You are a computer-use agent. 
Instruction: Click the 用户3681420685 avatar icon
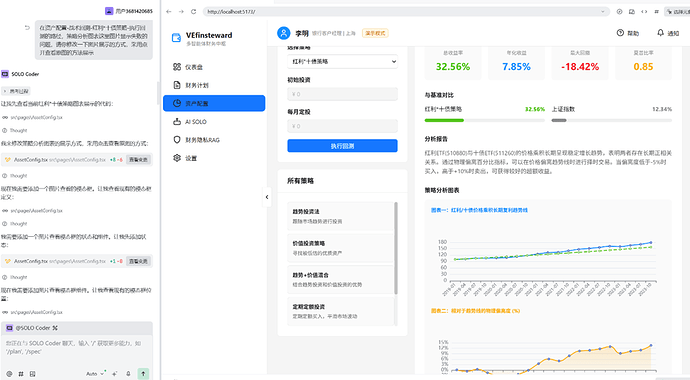click(x=109, y=11)
